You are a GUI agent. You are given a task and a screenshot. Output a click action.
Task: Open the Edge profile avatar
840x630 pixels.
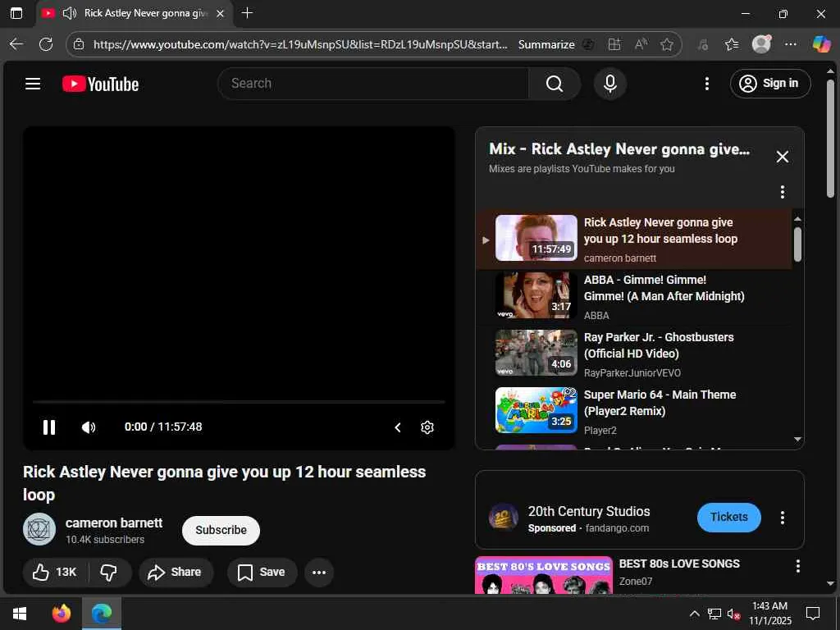coord(761,44)
